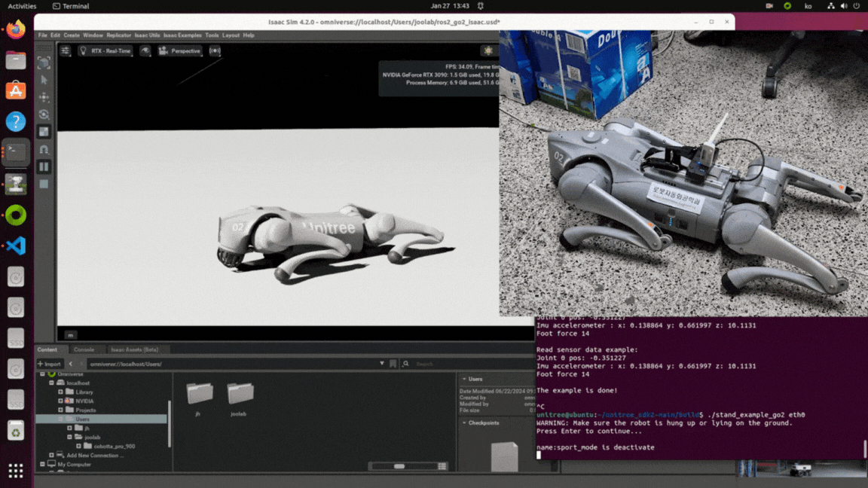
Task: Open the Isaac Examples menu
Action: [x=182, y=35]
